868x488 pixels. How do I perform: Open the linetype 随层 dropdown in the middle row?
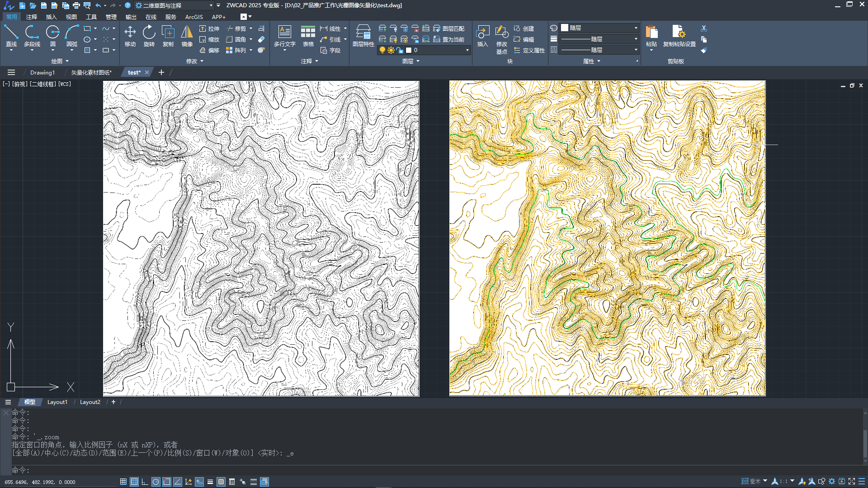[x=599, y=39]
